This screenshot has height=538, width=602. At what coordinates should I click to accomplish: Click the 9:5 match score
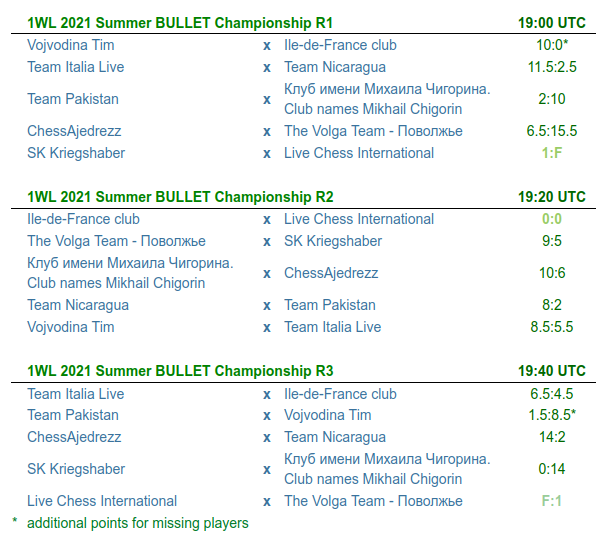(x=552, y=241)
